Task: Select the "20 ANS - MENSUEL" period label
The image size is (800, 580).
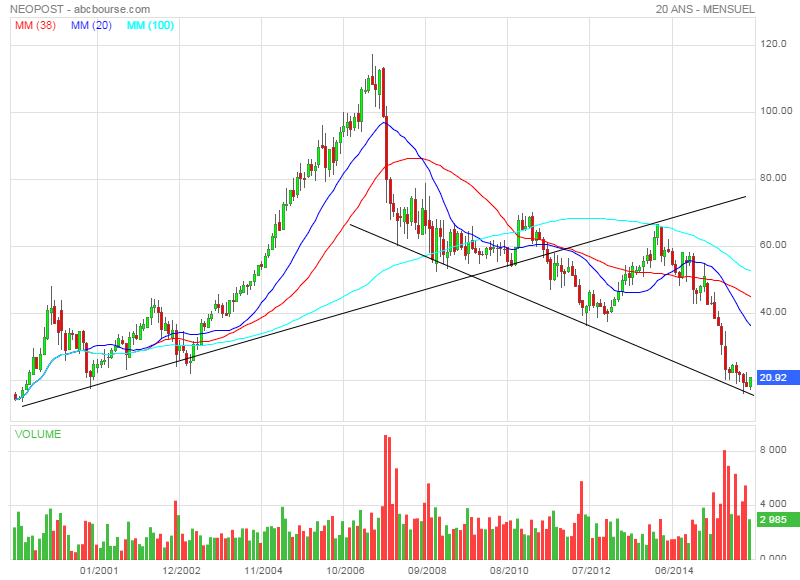Action: [705, 9]
